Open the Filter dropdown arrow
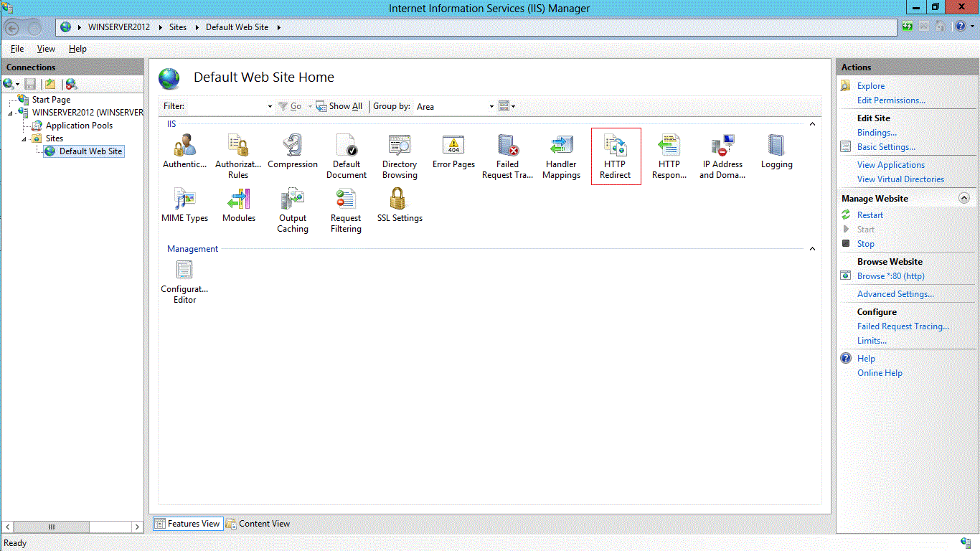Screen dimensions: 980x551 (270, 106)
